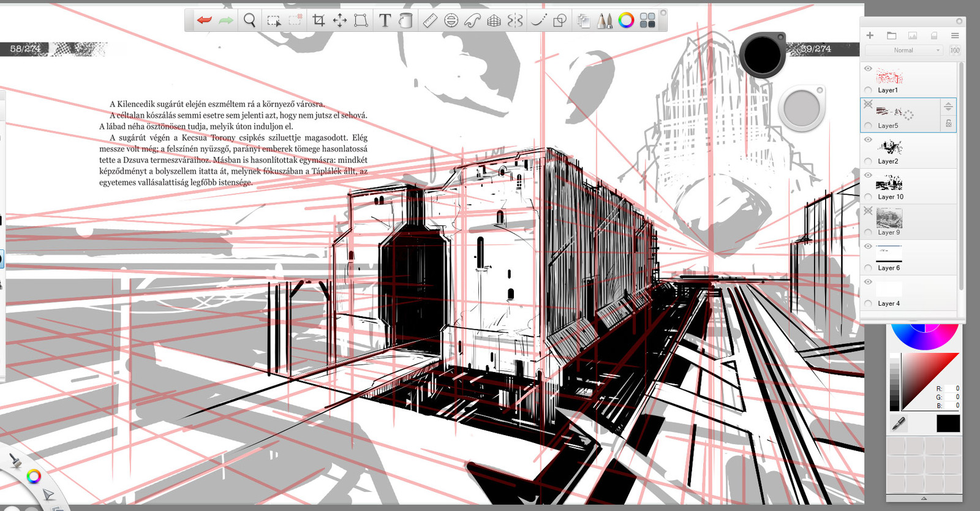
Task: Open the Copic Library swatches icon
Action: coord(647,20)
